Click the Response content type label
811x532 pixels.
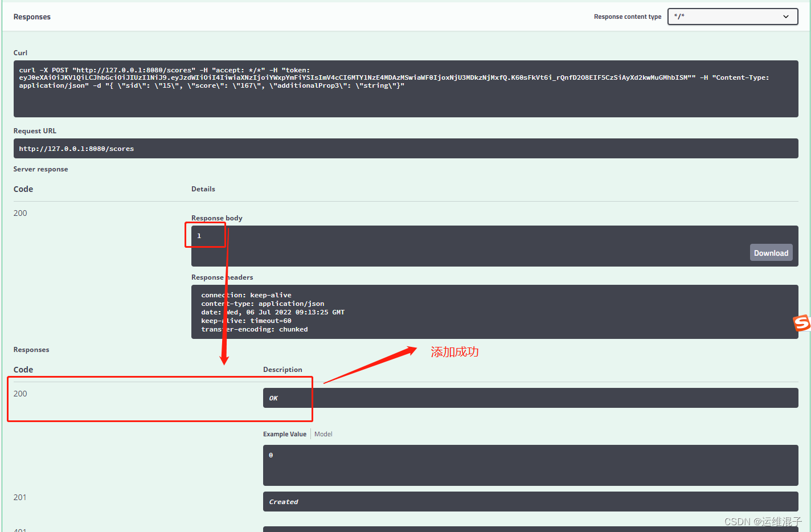tap(628, 17)
